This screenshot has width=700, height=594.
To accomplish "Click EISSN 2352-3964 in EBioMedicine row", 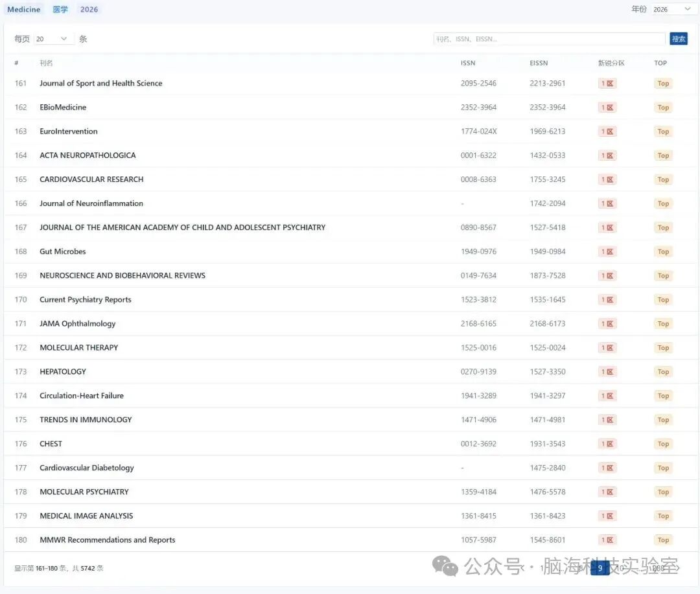I will pos(547,108).
